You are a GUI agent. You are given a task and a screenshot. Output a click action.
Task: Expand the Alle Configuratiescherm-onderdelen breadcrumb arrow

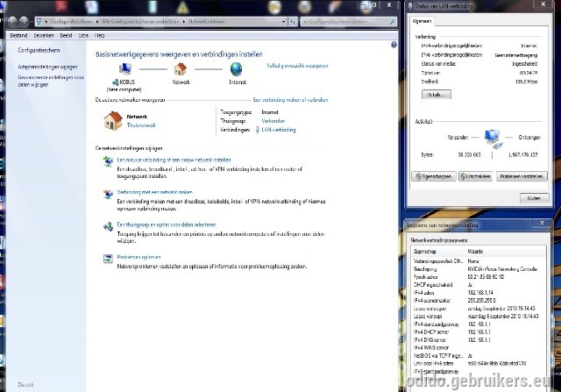tap(184, 22)
